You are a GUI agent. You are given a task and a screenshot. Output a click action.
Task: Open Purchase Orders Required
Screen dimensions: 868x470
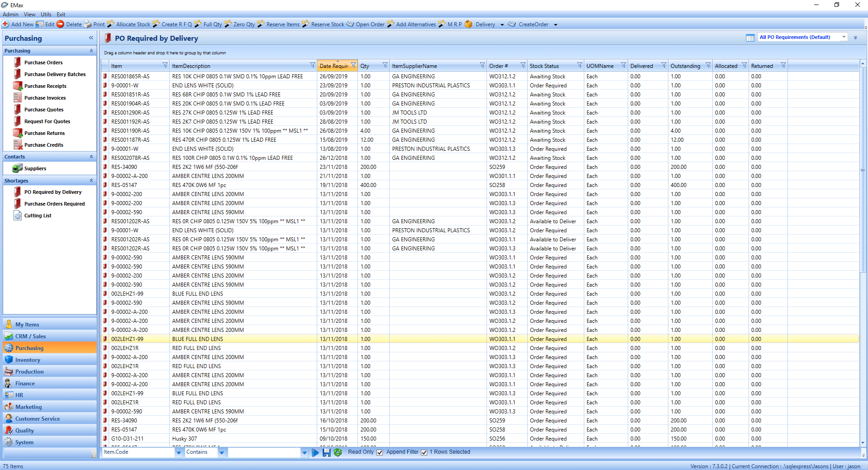click(54, 204)
